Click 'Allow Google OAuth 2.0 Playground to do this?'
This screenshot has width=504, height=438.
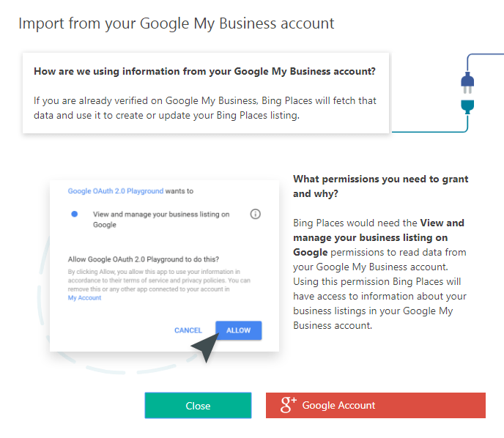(x=144, y=259)
